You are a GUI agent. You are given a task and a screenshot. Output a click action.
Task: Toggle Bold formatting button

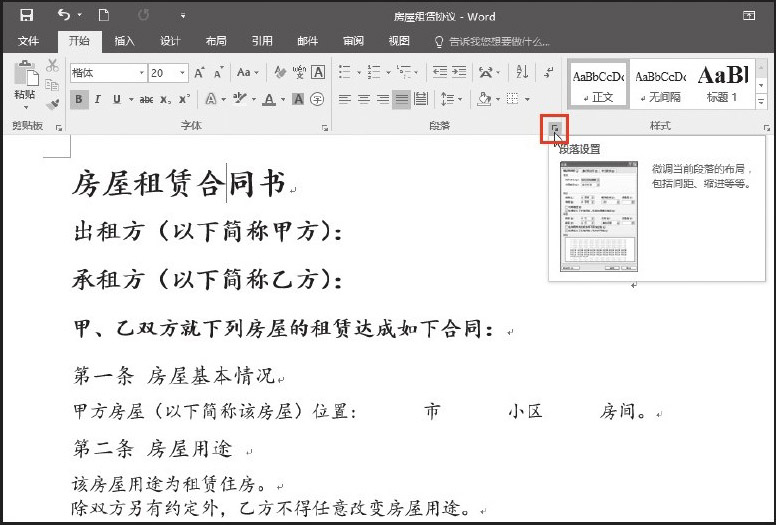[x=79, y=99]
